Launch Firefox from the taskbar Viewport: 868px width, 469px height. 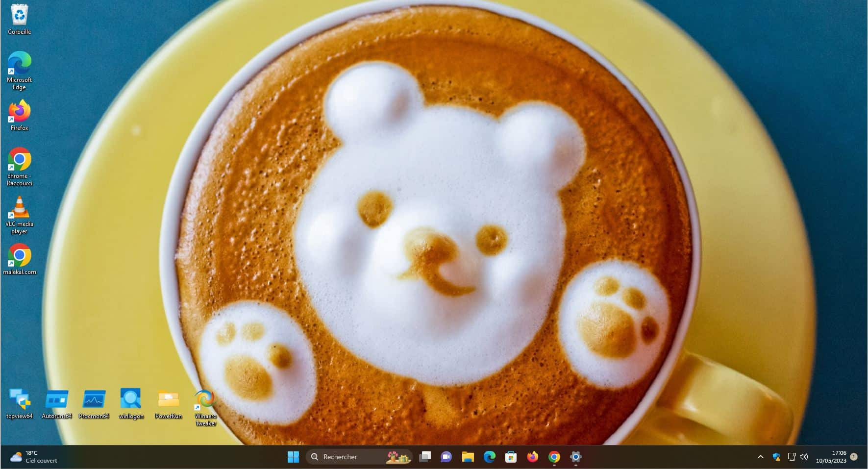pos(533,457)
